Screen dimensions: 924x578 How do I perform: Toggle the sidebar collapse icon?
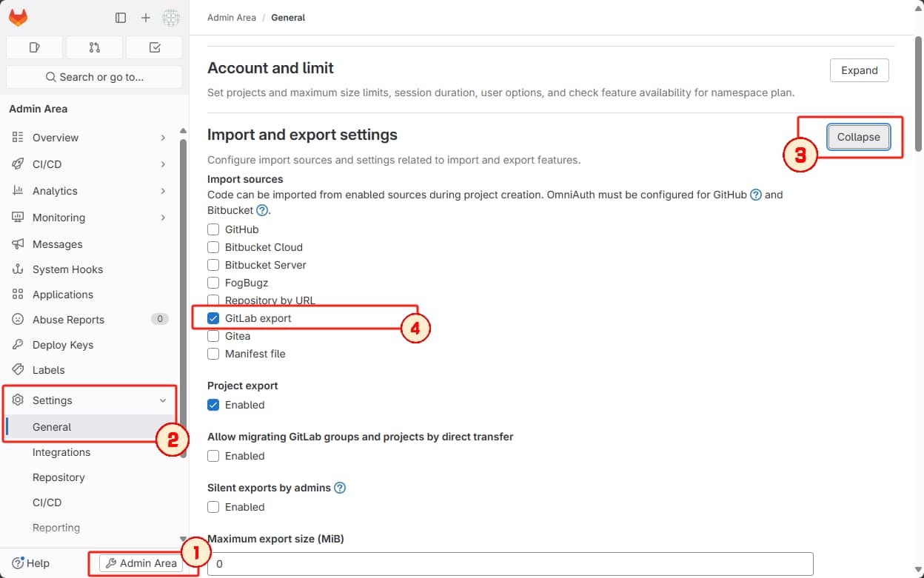pos(121,17)
